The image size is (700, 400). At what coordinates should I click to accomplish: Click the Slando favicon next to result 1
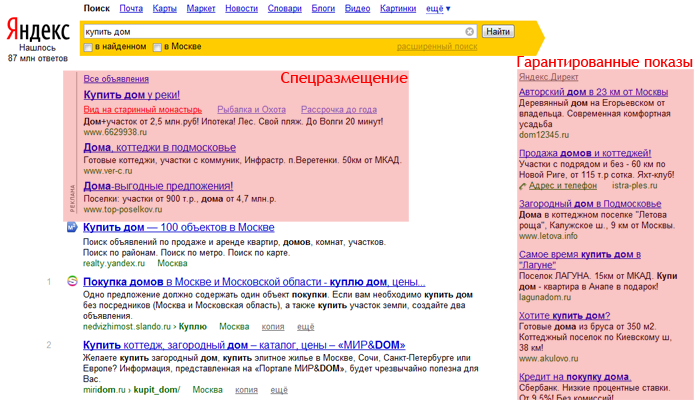(72, 281)
